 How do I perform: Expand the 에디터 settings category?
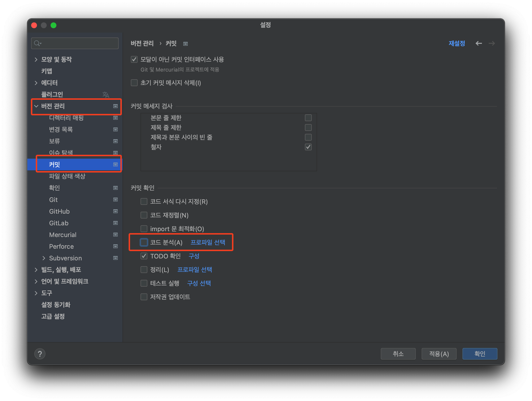pyautogui.click(x=36, y=83)
